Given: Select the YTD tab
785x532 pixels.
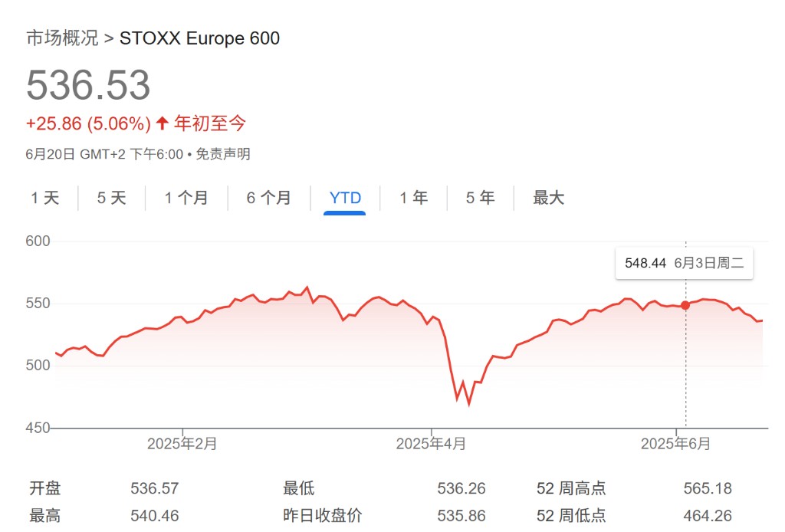Looking at the screenshot, I should tap(345, 198).
